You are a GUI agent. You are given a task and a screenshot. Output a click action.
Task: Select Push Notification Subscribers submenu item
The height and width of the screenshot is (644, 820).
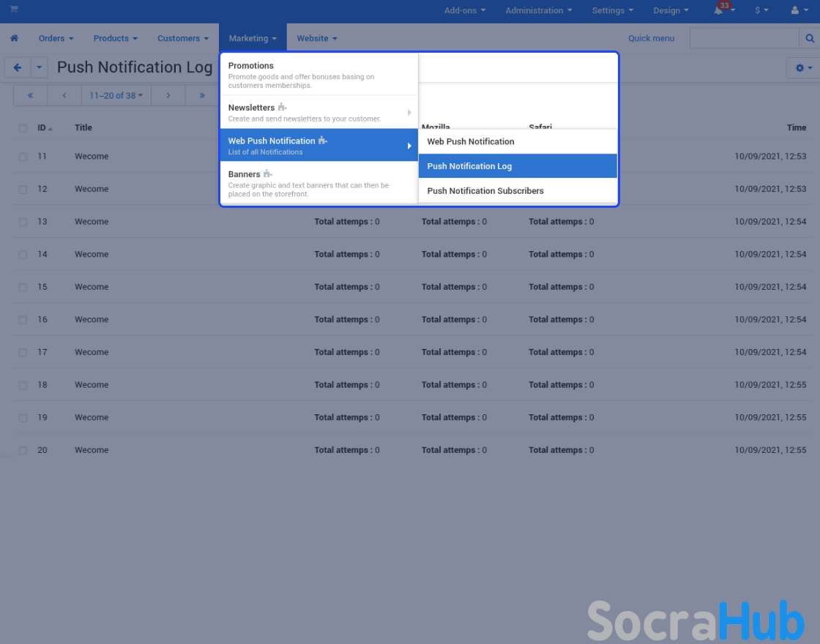[485, 191]
